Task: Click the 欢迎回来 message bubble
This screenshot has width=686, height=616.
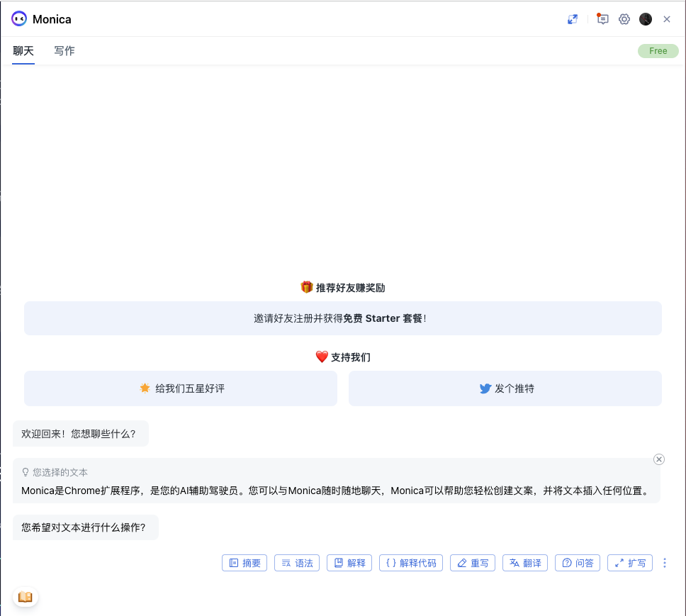Action: [81, 434]
